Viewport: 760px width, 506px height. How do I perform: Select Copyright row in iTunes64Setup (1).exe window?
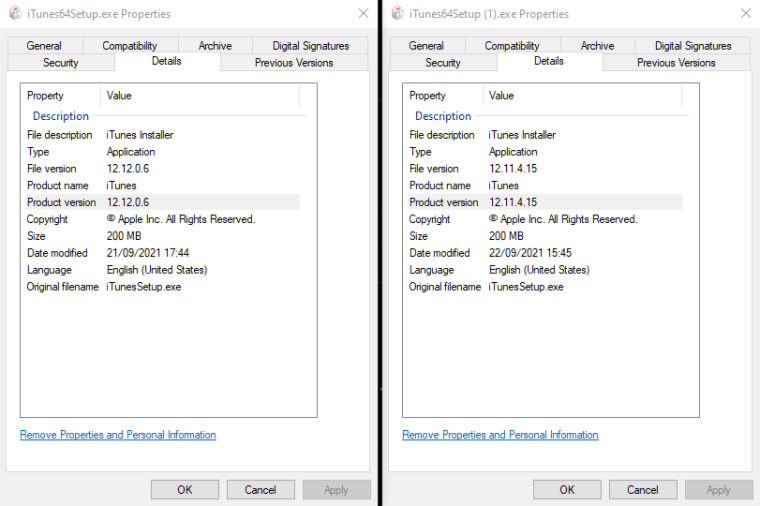pyautogui.click(x=545, y=219)
